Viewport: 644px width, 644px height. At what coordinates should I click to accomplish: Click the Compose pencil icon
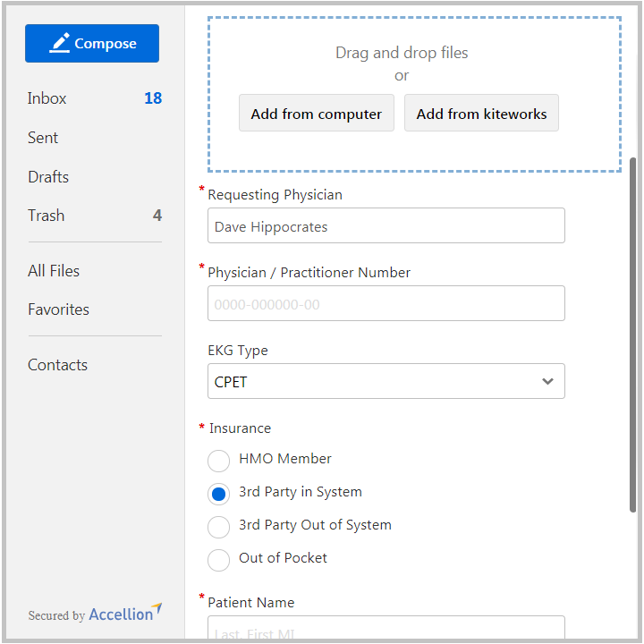point(60,43)
